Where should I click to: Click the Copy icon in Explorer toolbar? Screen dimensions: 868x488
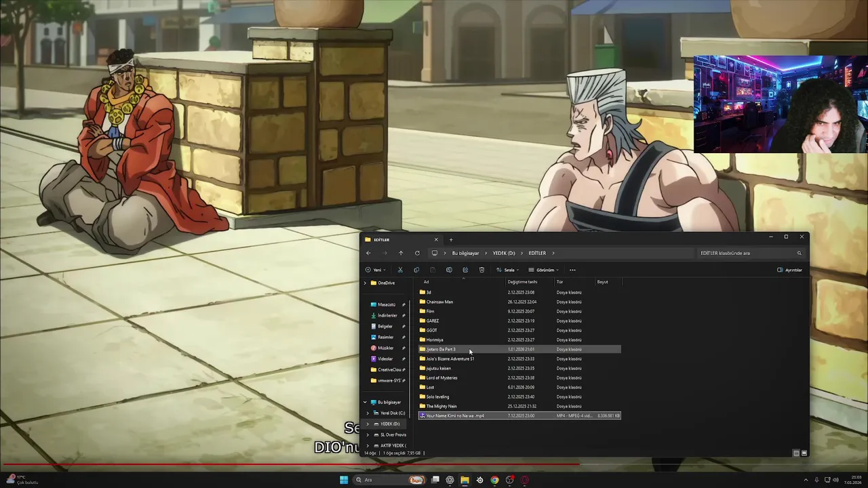[x=416, y=270]
